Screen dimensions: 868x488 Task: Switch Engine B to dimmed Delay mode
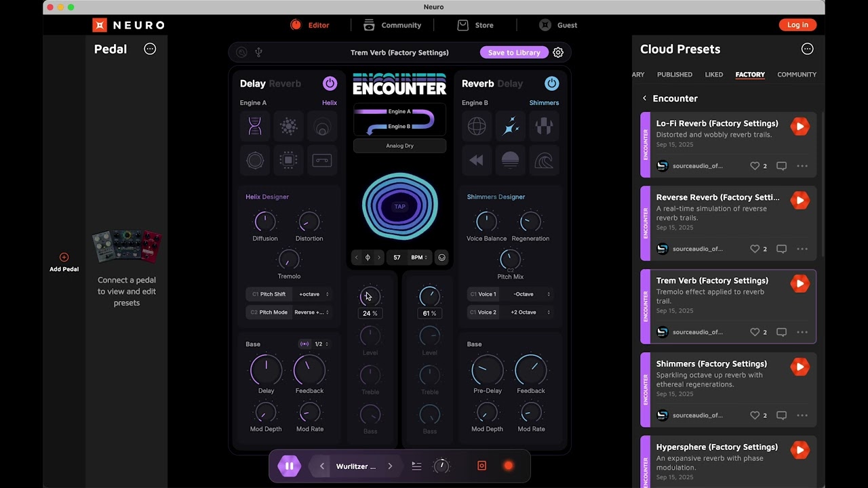tap(510, 83)
